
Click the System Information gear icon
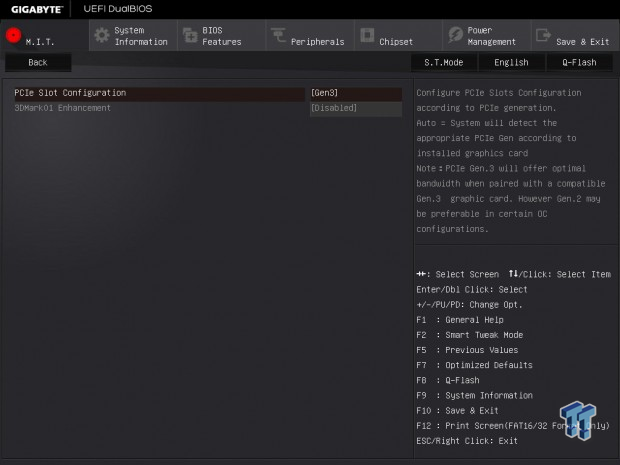pyautogui.click(x=102, y=35)
